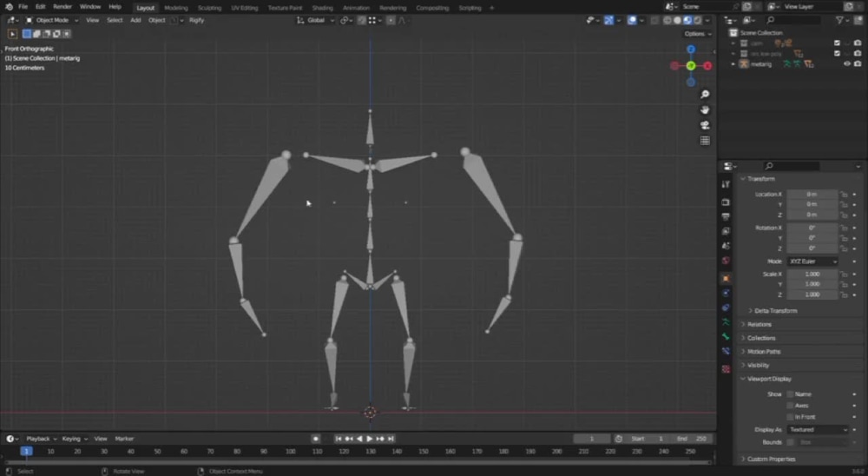The image size is (868, 476).
Task: Toggle the Show Axes checkbox
Action: pyautogui.click(x=790, y=406)
